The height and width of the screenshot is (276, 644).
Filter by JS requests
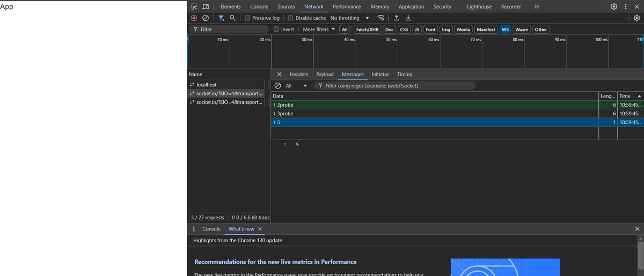click(x=416, y=29)
